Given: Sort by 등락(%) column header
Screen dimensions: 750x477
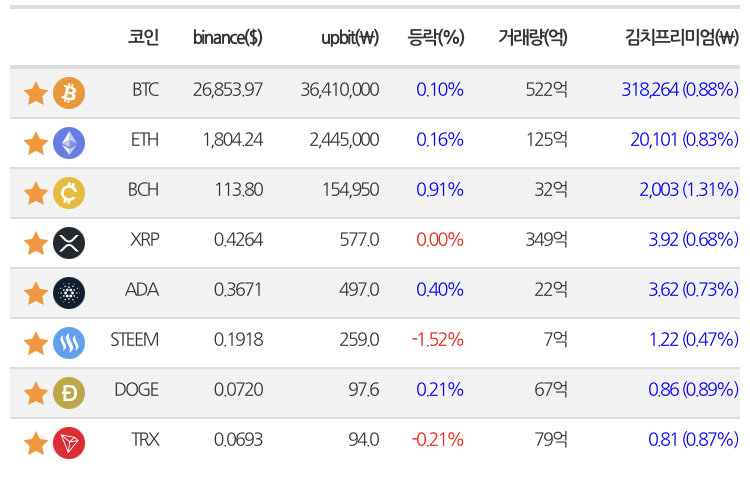Looking at the screenshot, I should click(x=436, y=37).
